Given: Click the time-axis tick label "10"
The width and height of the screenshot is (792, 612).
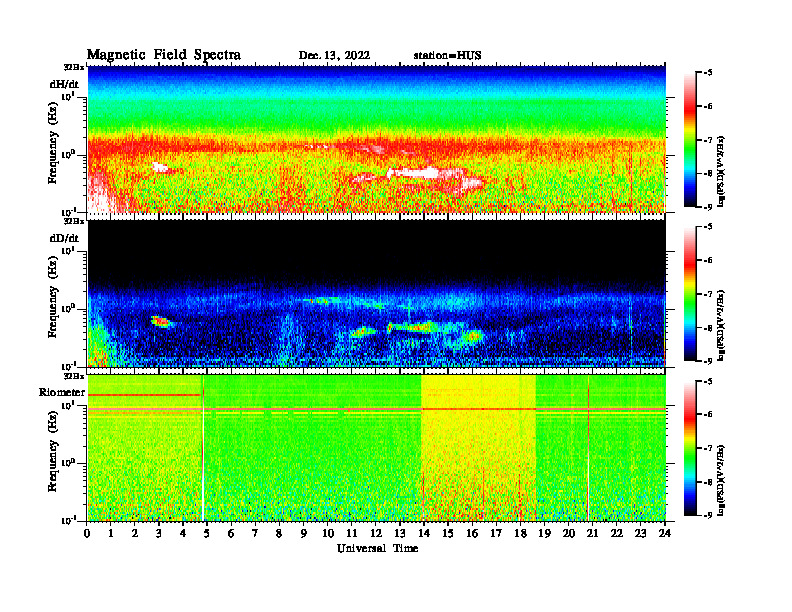Looking at the screenshot, I should pyautogui.click(x=328, y=534).
